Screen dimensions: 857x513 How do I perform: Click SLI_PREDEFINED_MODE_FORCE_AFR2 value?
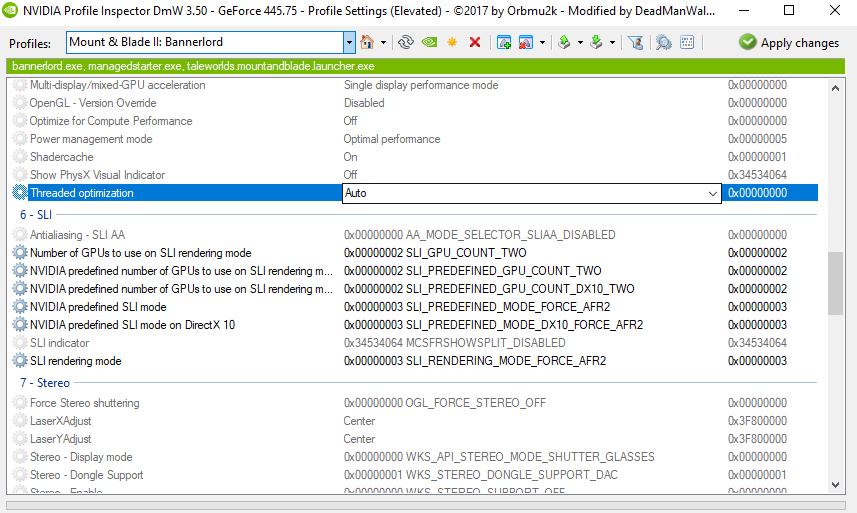coord(477,307)
